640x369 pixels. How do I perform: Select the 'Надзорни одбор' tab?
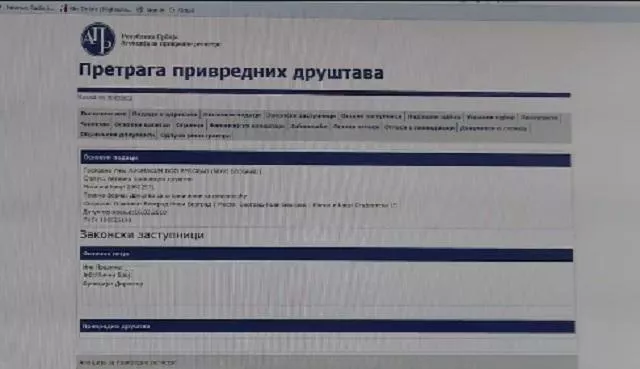tap(434, 117)
